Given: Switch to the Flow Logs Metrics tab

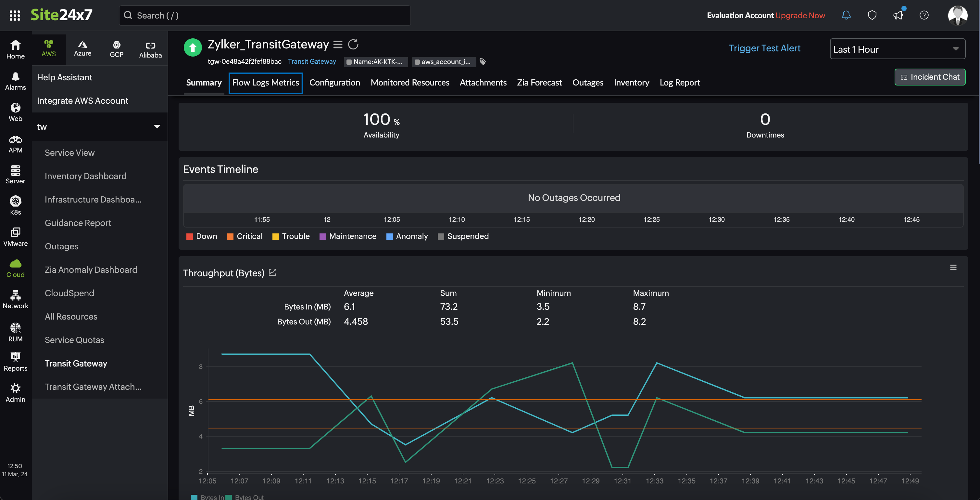Looking at the screenshot, I should pos(266,83).
